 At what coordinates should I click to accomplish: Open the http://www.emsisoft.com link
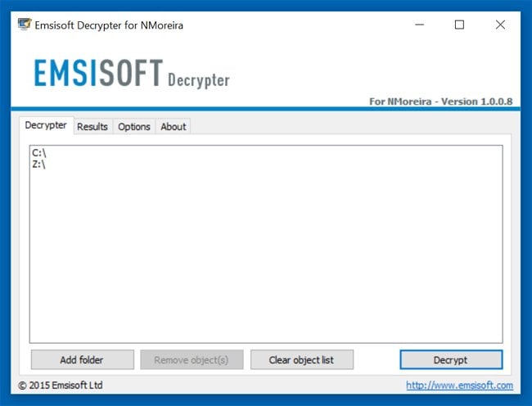[x=459, y=386]
